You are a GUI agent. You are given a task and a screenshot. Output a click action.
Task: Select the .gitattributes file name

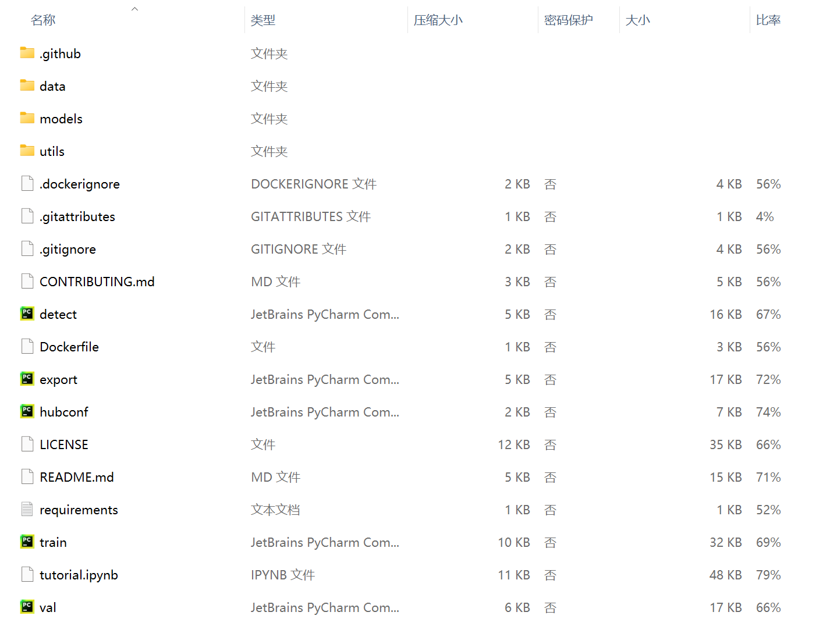click(77, 216)
